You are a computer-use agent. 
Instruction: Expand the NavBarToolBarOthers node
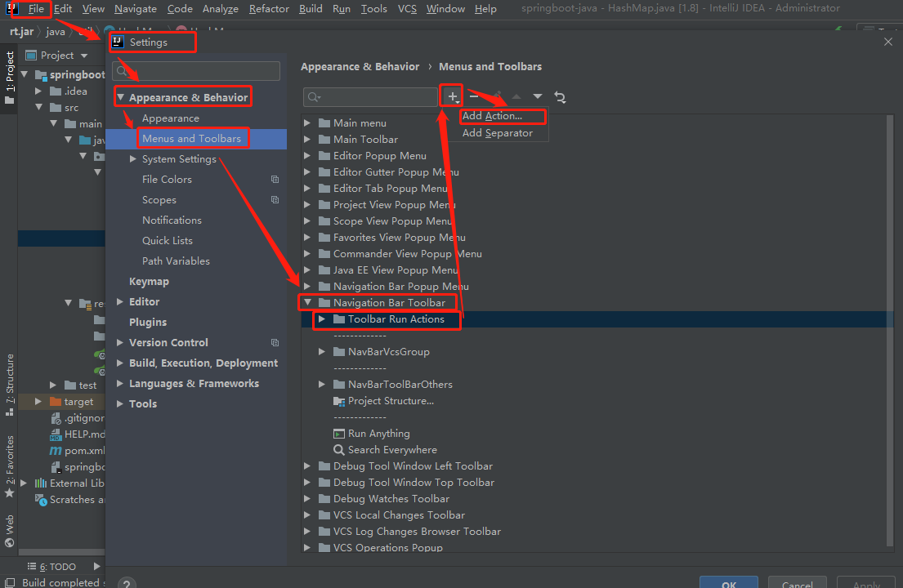click(322, 385)
